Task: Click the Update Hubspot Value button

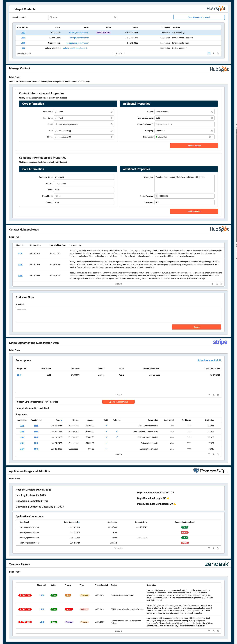Action: (x=118, y=402)
